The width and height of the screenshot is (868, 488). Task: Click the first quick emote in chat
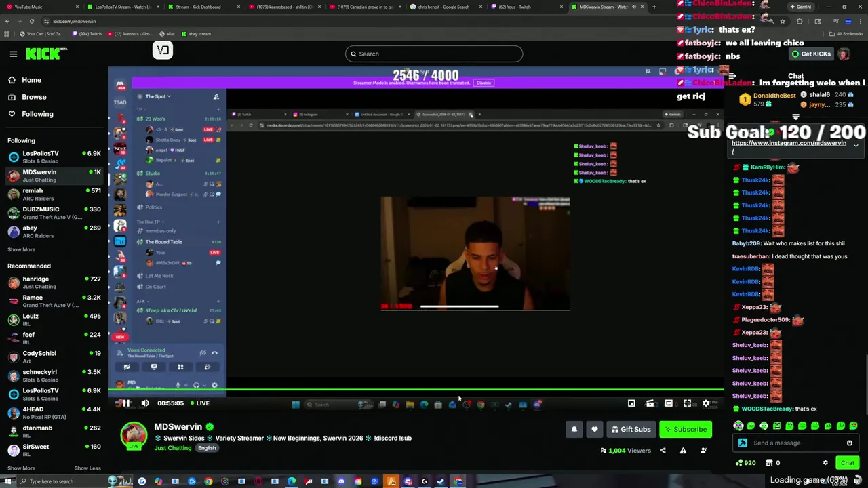coord(738,426)
